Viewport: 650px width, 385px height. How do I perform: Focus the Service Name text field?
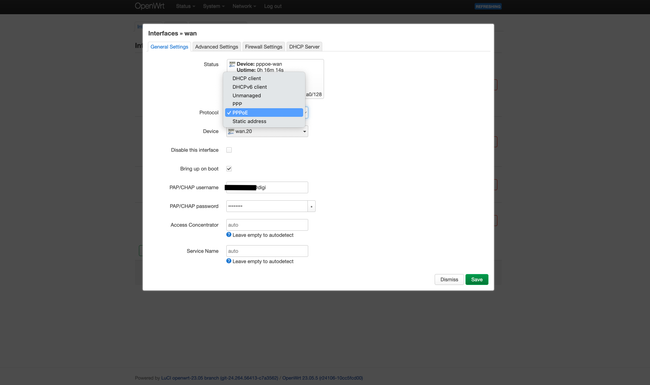tap(267, 251)
